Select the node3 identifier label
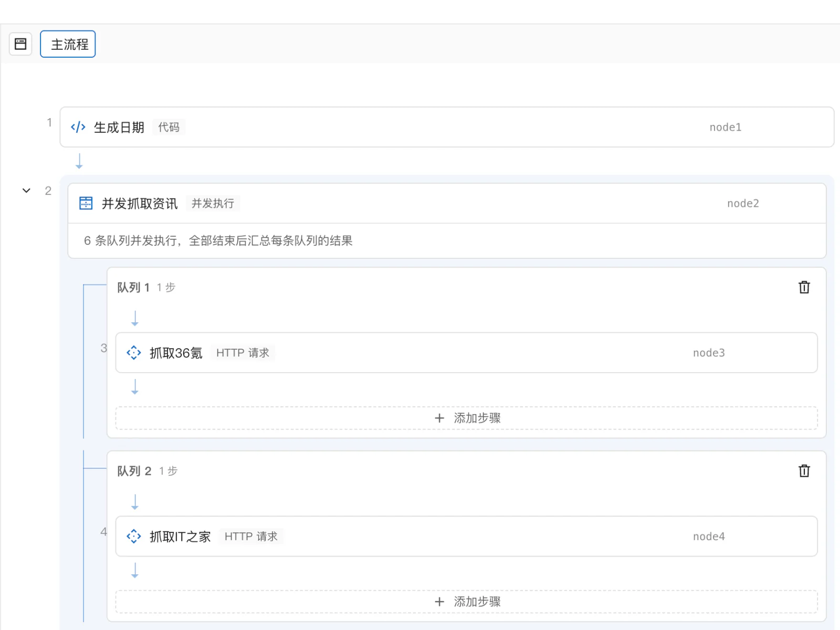The height and width of the screenshot is (630, 840). [x=709, y=353]
